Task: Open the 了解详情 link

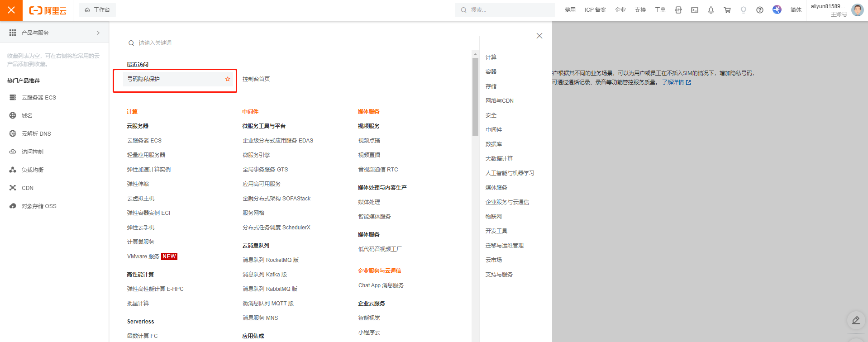Action: (676, 82)
